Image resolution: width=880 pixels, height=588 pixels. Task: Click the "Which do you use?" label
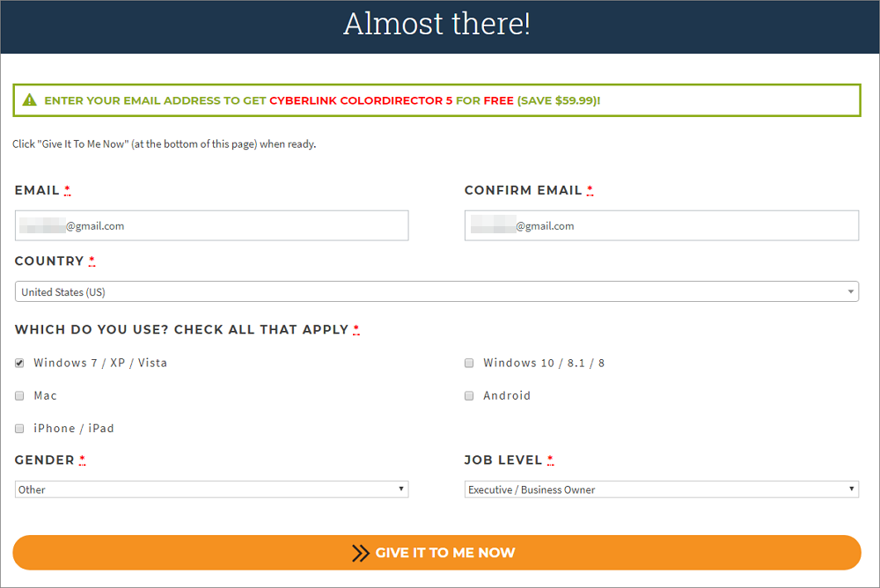pyautogui.click(x=181, y=329)
